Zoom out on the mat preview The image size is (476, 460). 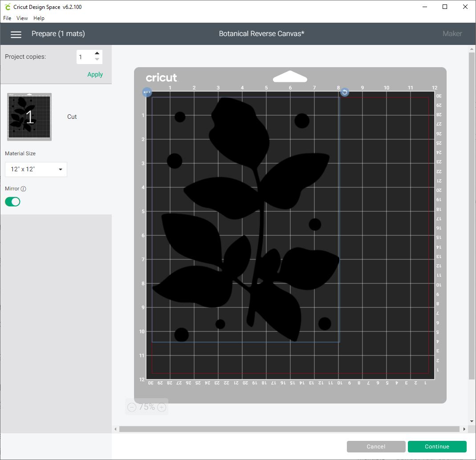pos(132,407)
